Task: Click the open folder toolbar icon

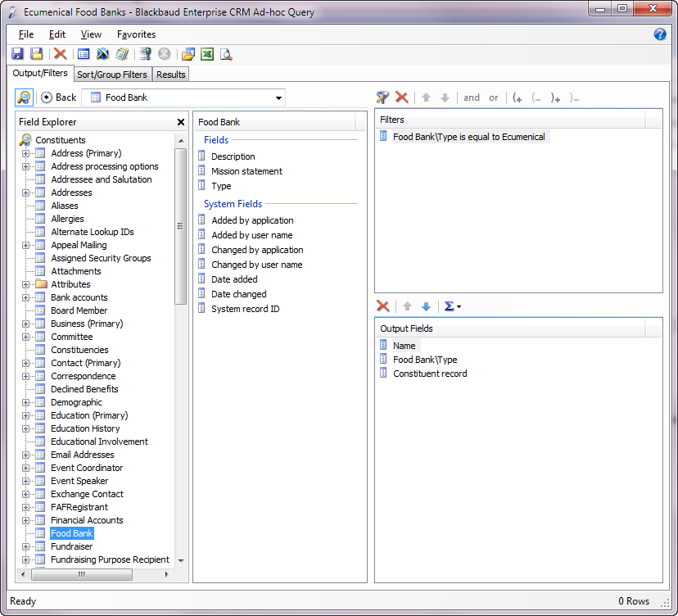Action: pyautogui.click(x=188, y=54)
